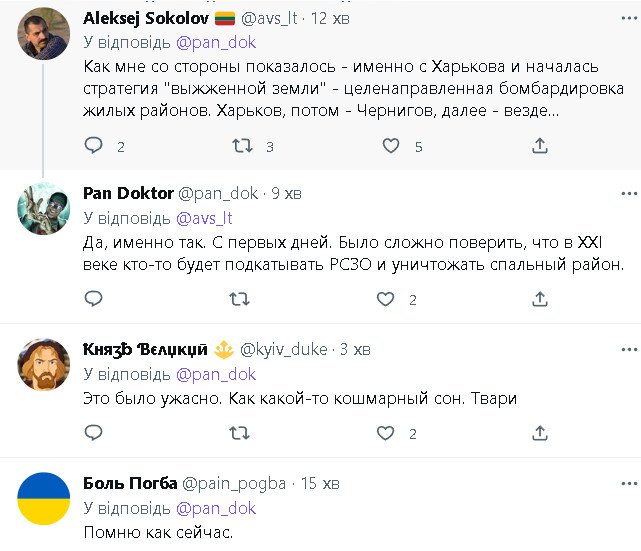Like Aleksej Sokolov's tweet
Viewport: 641px width, 551px height.
coord(391,146)
